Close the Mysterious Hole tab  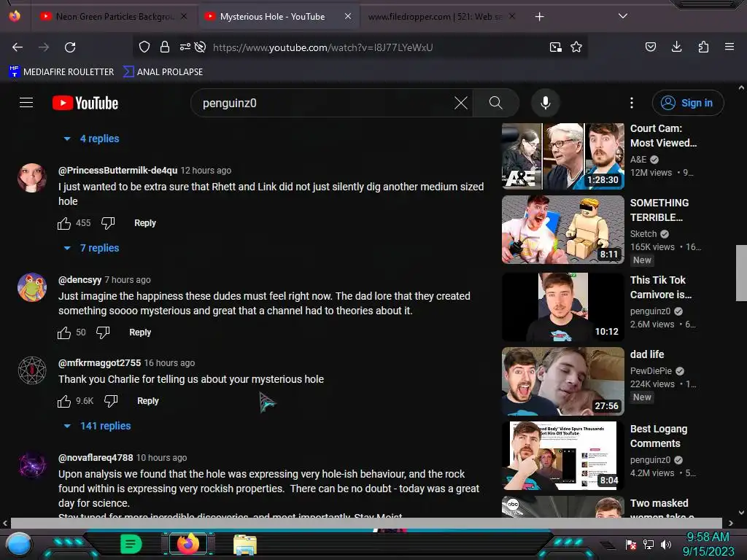tap(348, 16)
